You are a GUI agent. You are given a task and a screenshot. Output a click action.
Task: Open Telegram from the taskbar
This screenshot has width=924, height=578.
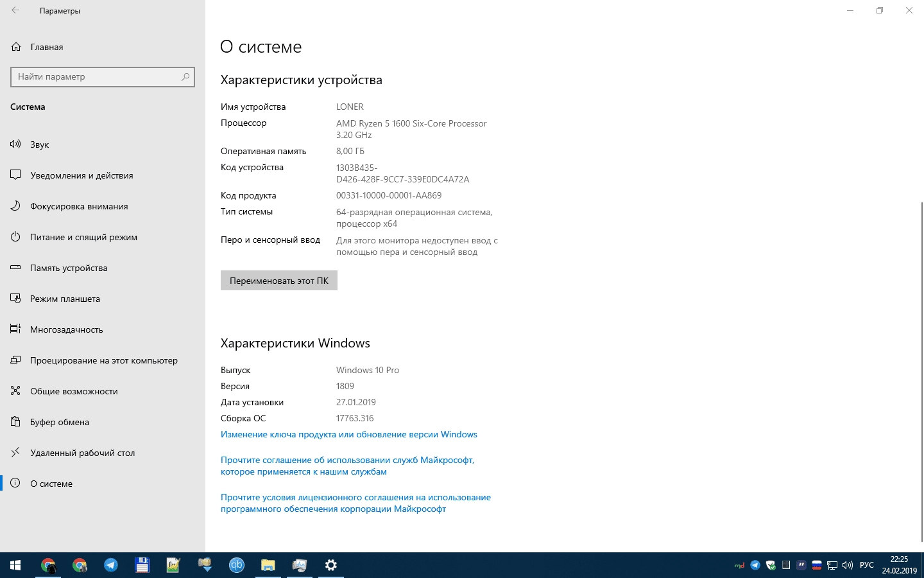tap(111, 565)
